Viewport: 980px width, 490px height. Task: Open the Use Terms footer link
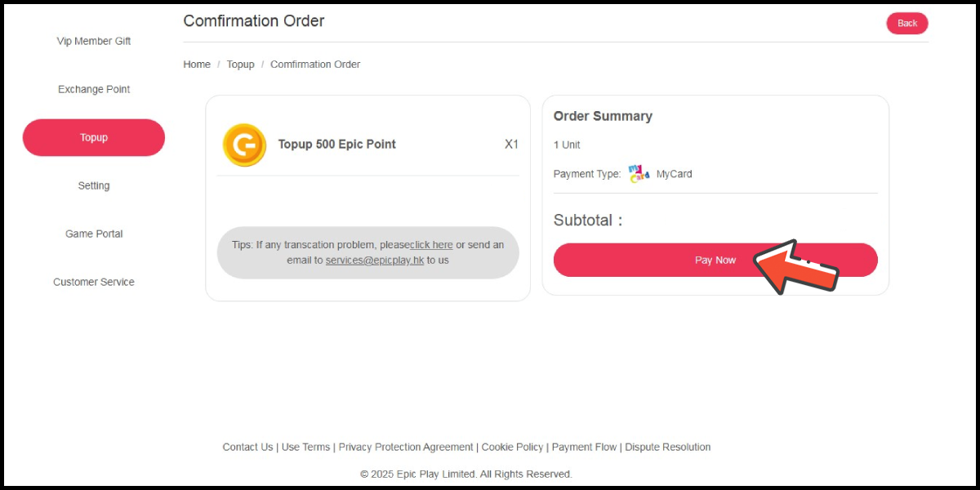point(305,448)
